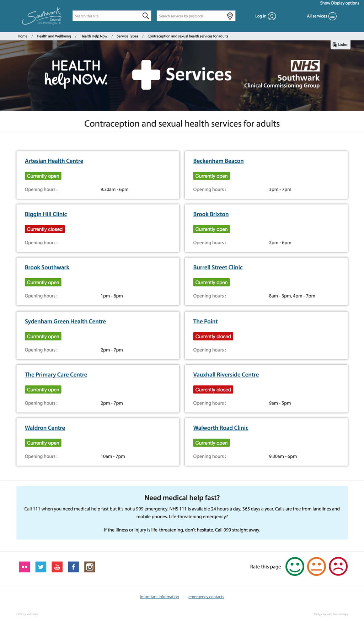Image resolution: width=364 pixels, height=621 pixels.
Task: Click the magnifying glass search icon
Action: click(145, 16)
